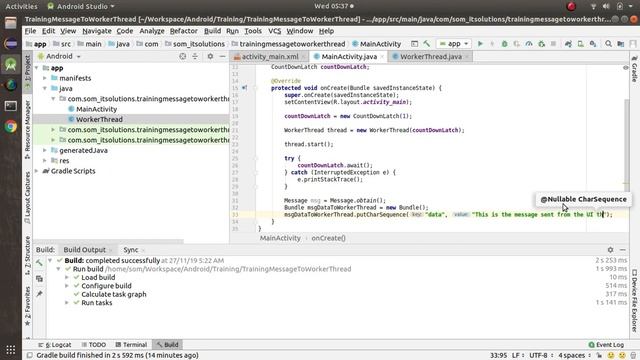Click the Select Run/Debug target device icon left of hammer
The image size is (640, 360).
click(414, 44)
